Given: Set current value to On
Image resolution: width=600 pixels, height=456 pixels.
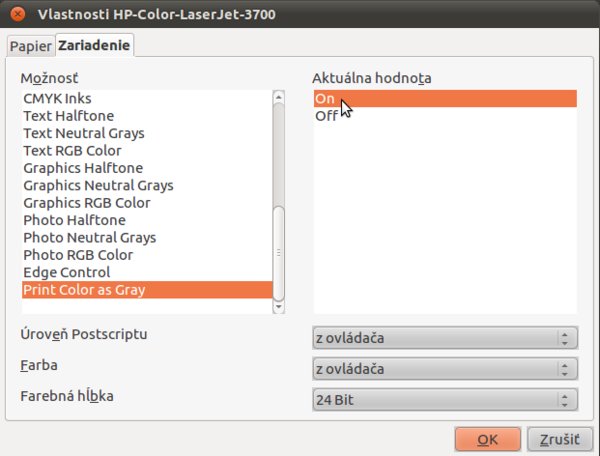Looking at the screenshot, I should [445, 99].
